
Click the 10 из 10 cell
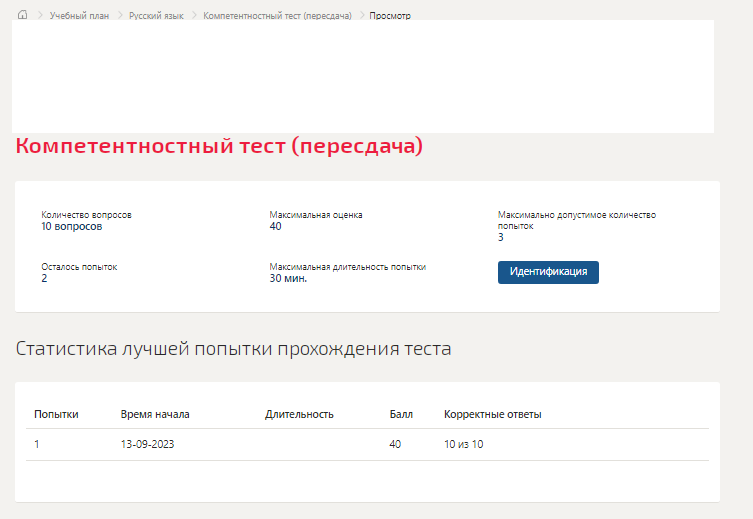tap(463, 444)
